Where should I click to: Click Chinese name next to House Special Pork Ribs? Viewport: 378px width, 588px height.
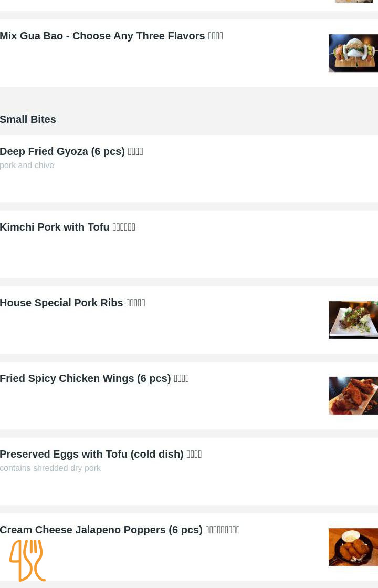pos(135,303)
